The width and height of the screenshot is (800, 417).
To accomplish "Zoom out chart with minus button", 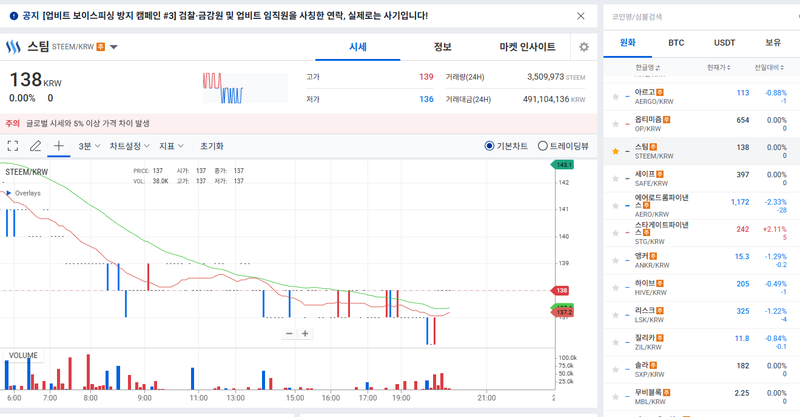I will (x=290, y=334).
